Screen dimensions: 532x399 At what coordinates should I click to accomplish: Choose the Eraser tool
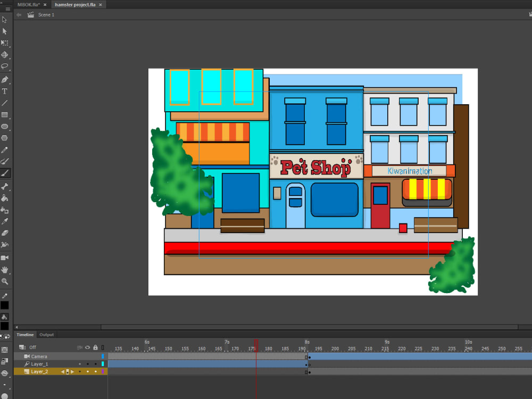click(5, 232)
